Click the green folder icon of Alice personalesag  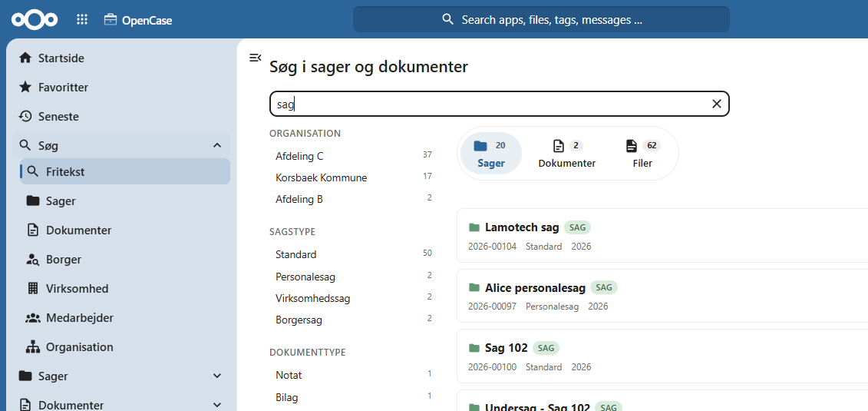[474, 287]
